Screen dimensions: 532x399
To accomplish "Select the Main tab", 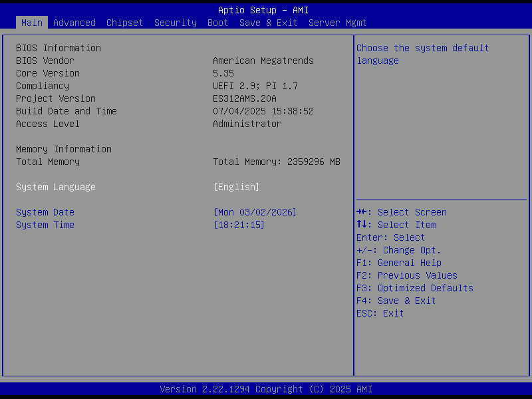I will tap(31, 22).
